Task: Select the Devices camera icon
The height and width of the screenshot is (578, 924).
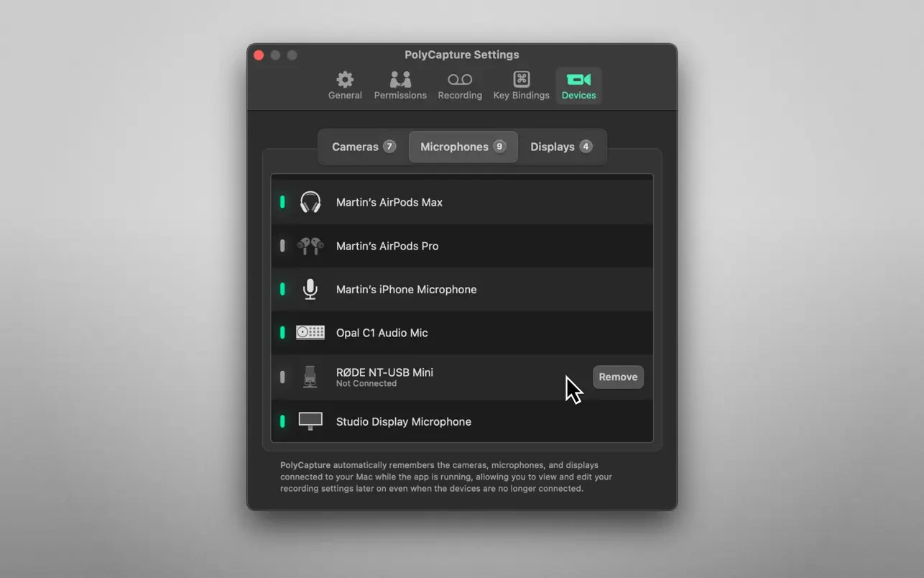Action: pyautogui.click(x=578, y=79)
